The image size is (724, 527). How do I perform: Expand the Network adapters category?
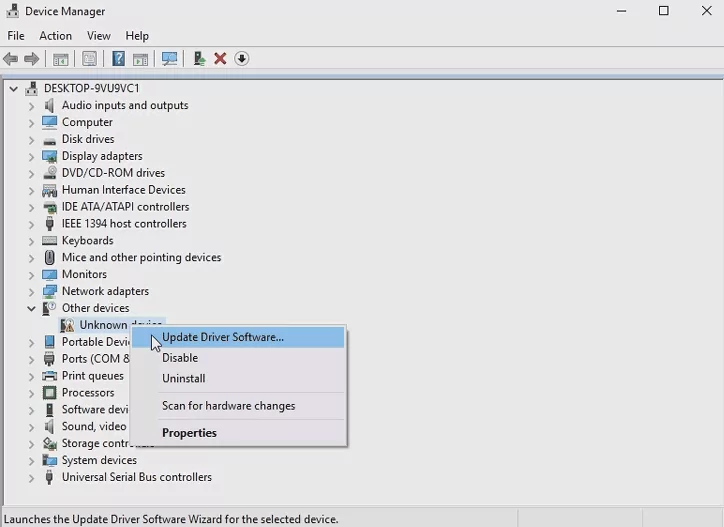(x=31, y=292)
